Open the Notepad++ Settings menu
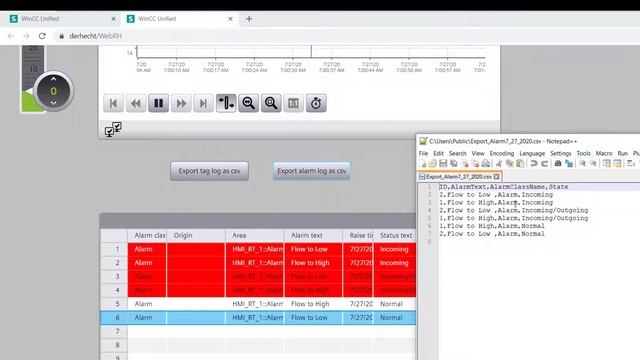Screen dimensions: 640x360 pyautogui.click(x=561, y=153)
